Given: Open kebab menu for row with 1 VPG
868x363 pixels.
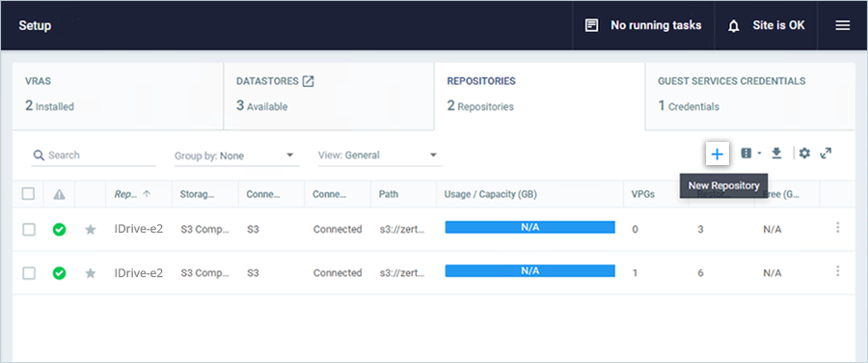Looking at the screenshot, I should 837,271.
